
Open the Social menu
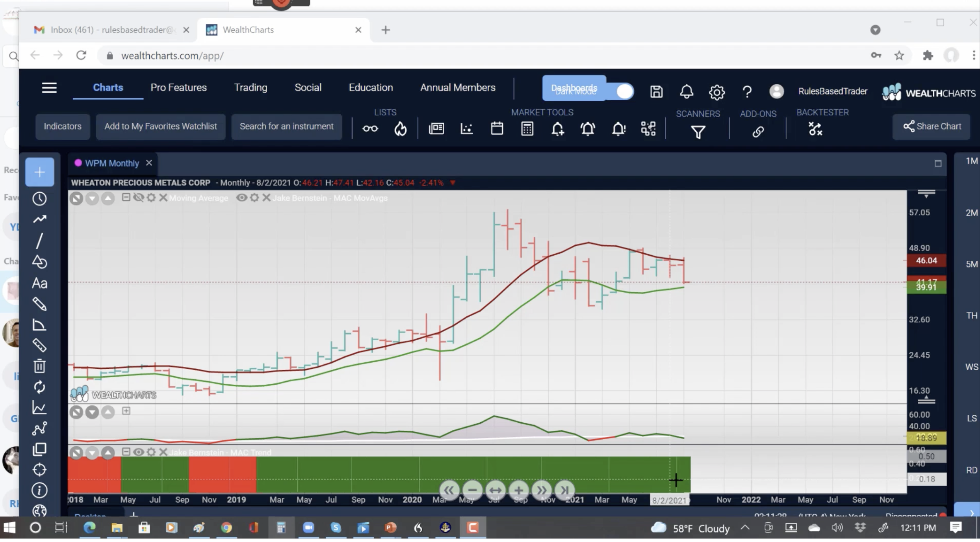[x=308, y=87]
